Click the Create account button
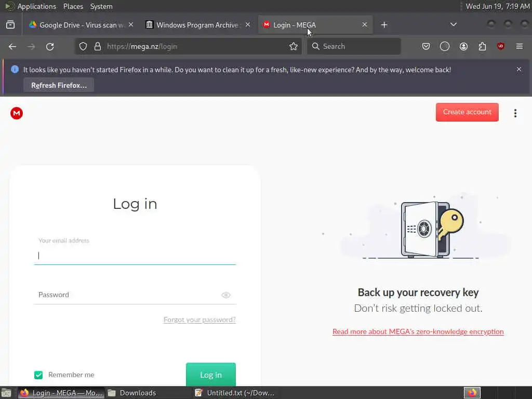Viewport: 532px width, 399px height. [x=467, y=112]
